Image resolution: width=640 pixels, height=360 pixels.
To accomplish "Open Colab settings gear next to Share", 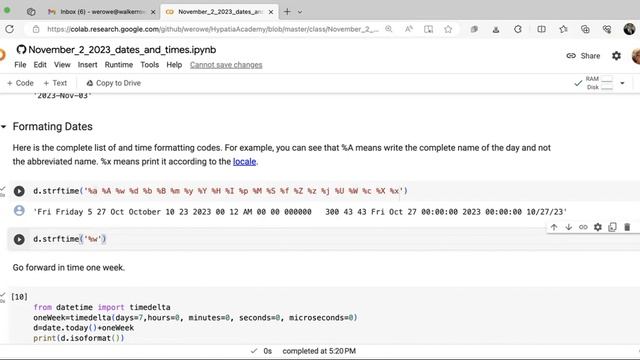I will tap(616, 56).
